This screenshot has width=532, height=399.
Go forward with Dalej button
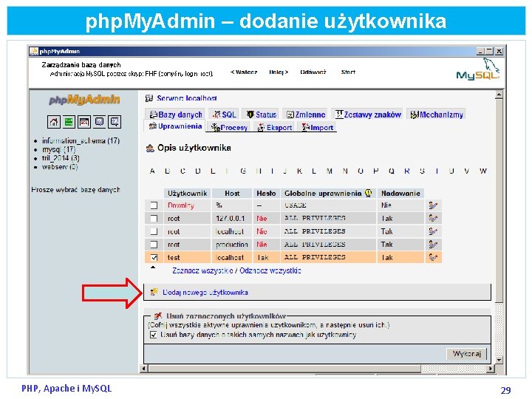point(279,72)
